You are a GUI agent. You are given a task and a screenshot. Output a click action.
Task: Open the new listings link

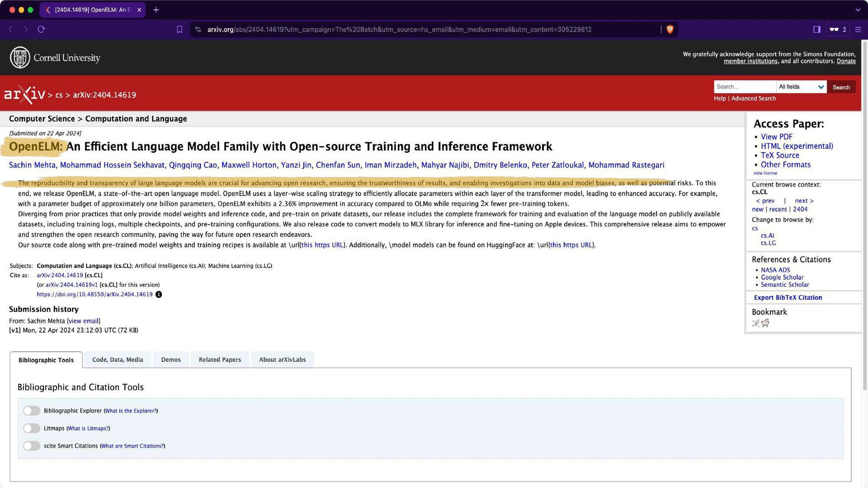tap(757, 209)
